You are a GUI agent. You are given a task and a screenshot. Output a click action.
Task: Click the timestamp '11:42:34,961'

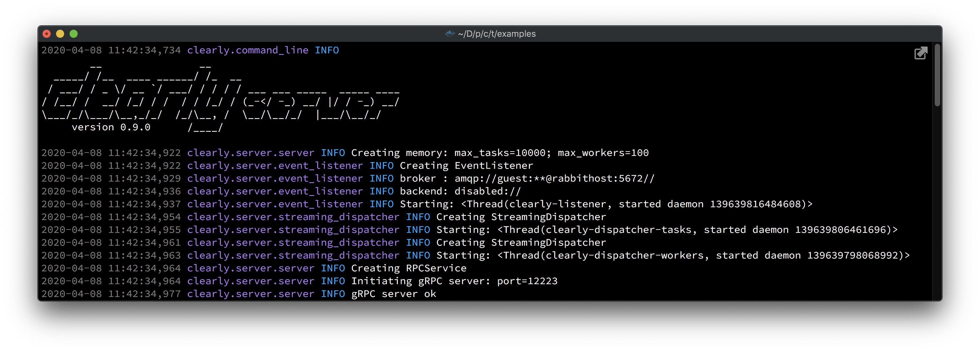144,243
